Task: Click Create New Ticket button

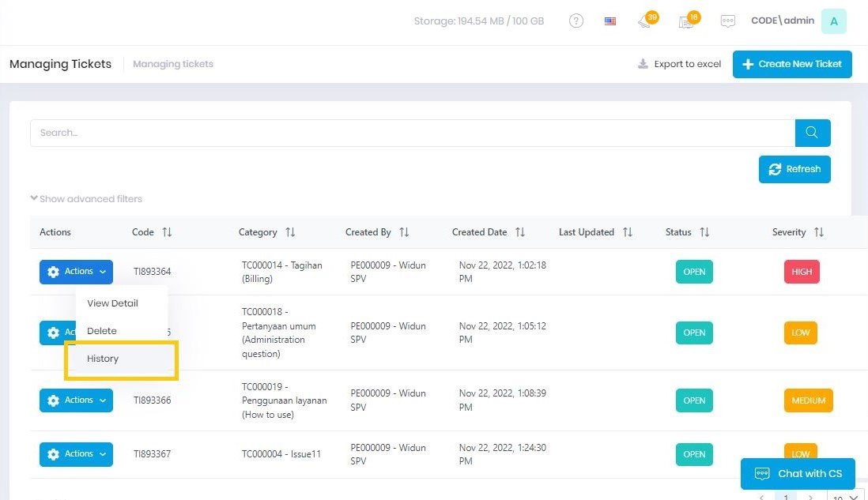Action: coord(791,64)
